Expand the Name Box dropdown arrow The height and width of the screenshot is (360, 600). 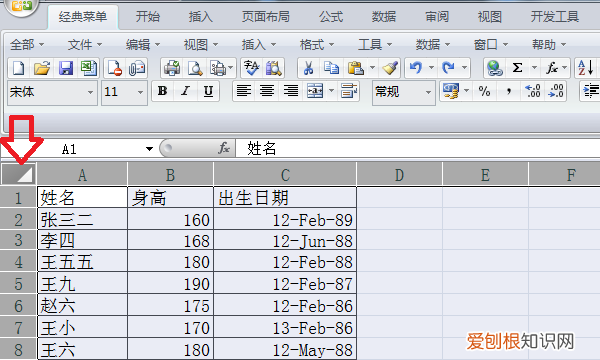click(x=149, y=148)
